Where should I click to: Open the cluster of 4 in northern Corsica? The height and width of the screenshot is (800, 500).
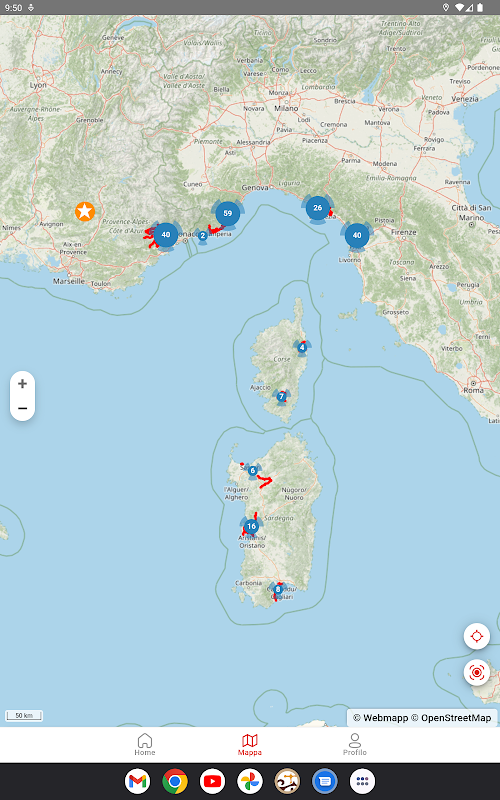coord(302,348)
